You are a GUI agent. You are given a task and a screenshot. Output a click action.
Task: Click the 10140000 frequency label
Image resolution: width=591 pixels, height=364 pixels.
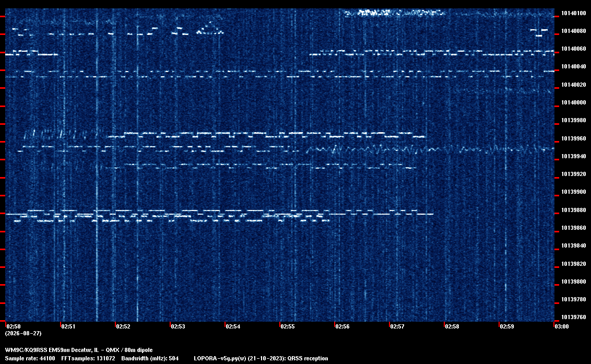(574, 102)
